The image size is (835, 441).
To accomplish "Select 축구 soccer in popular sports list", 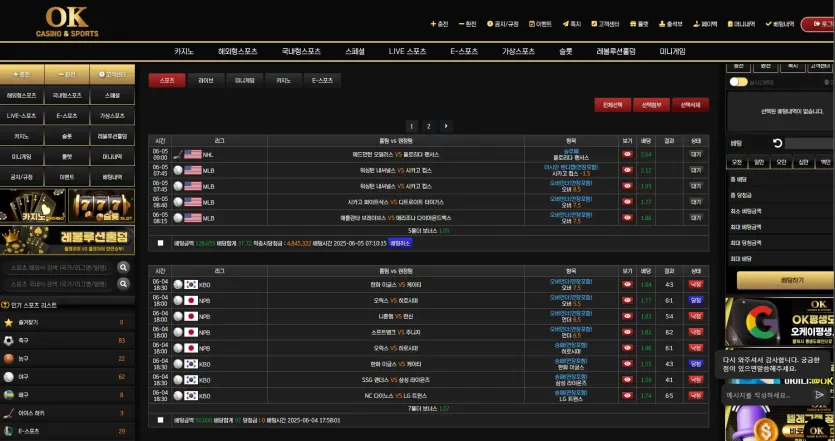I will (67, 341).
